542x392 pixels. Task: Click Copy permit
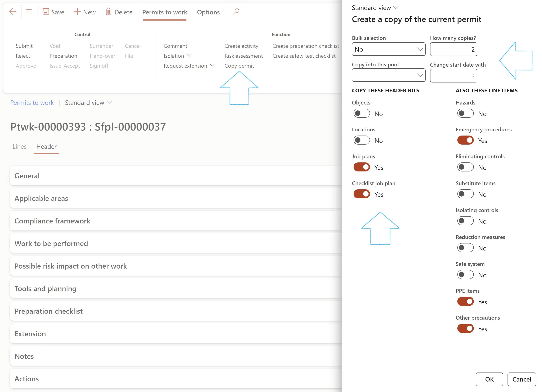pyautogui.click(x=239, y=66)
